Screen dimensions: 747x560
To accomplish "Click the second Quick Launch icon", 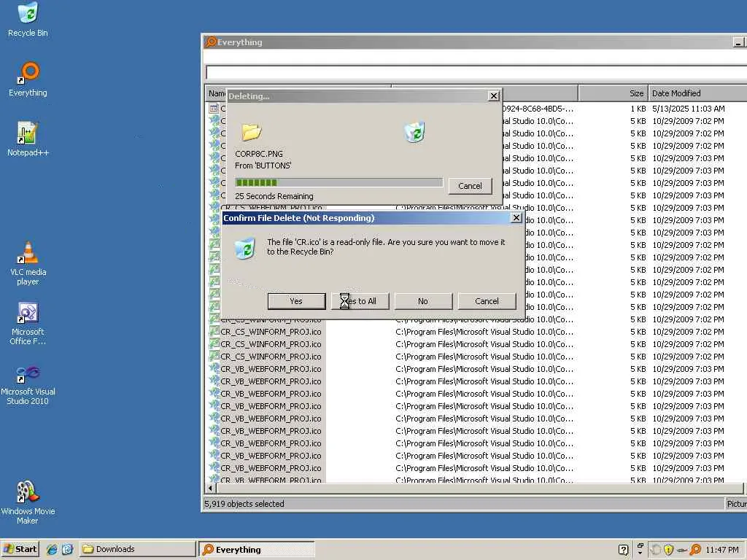I will tap(67, 549).
